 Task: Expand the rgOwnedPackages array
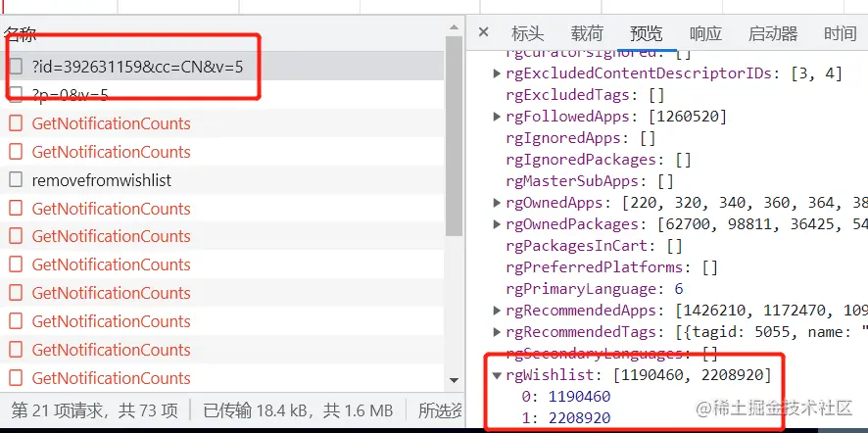point(497,224)
